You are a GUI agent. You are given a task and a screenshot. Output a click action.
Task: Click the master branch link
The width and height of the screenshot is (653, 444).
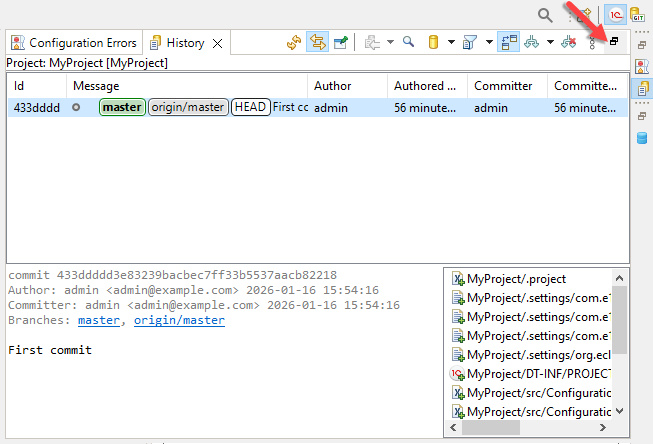(98, 320)
